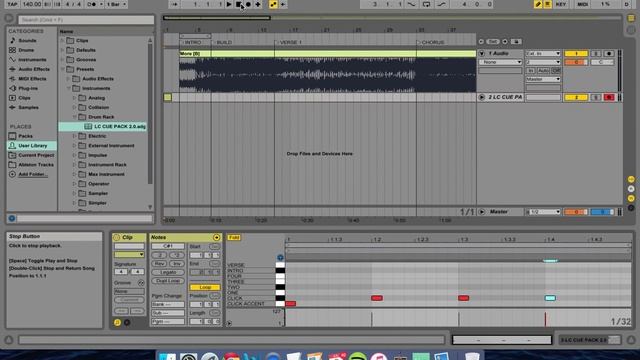Image resolution: width=640 pixels, height=360 pixels.
Task: Open the Master output dropdown on track 1
Action: click(543, 79)
